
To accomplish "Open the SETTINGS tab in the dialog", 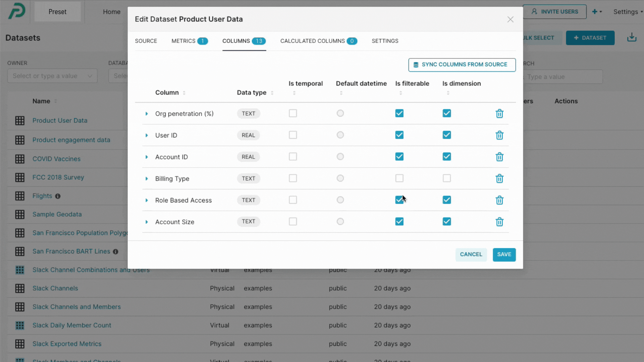I will pos(385,41).
